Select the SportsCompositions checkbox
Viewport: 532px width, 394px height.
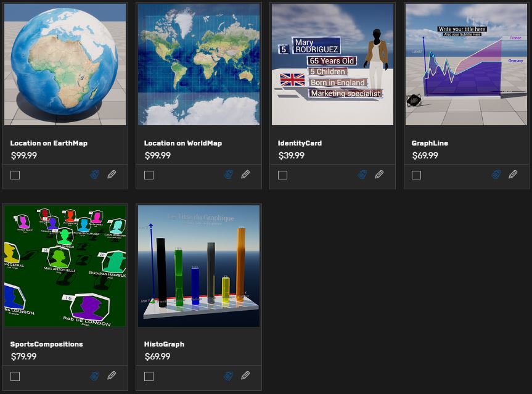coord(15,376)
